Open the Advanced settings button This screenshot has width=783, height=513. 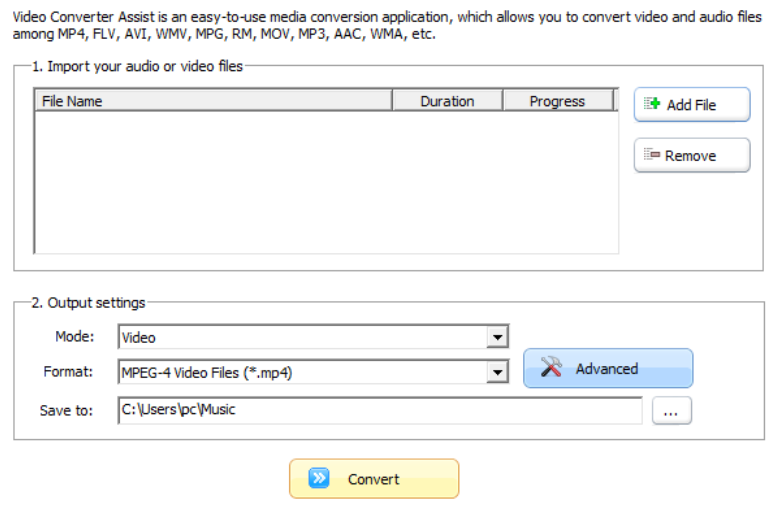(607, 368)
